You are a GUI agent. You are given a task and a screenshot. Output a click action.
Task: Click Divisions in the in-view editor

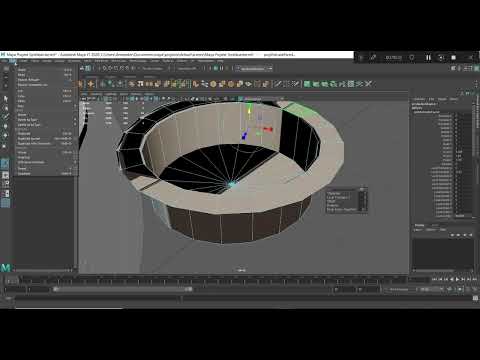click(333, 206)
